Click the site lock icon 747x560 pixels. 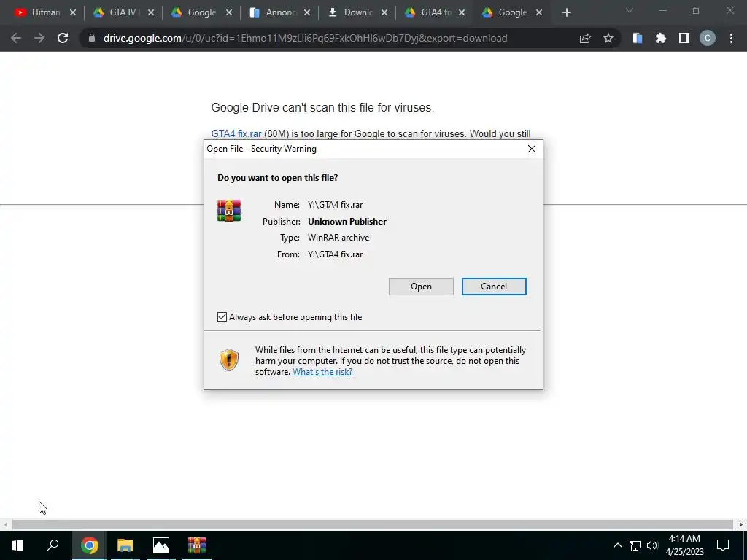coord(92,38)
